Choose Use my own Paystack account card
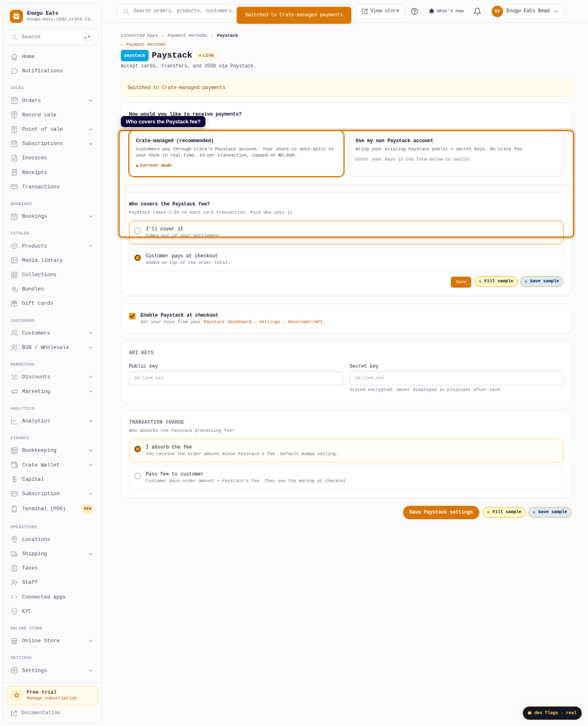Viewport: 588px width, 726px height. click(x=456, y=154)
